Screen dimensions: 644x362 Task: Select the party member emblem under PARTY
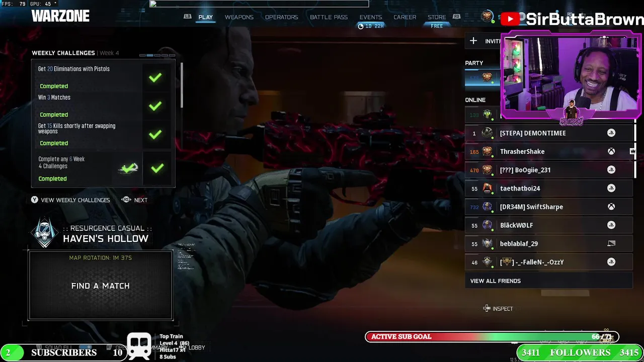tap(487, 77)
